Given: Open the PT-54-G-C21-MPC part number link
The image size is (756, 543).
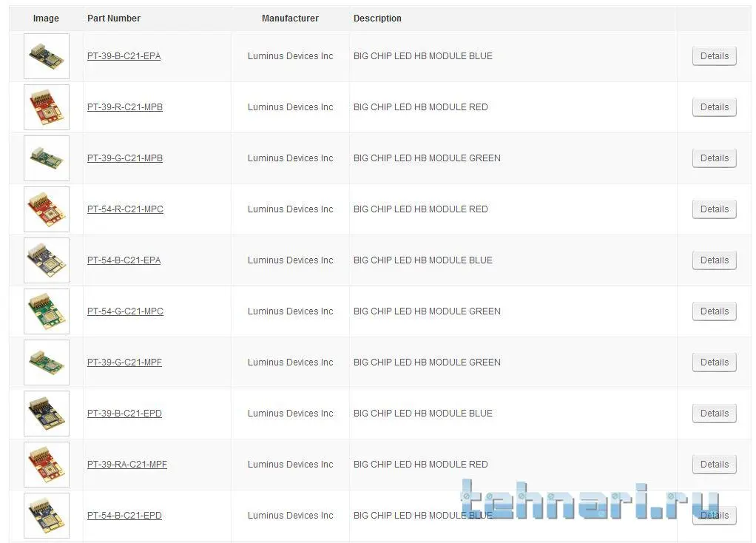Looking at the screenshot, I should coord(125,311).
